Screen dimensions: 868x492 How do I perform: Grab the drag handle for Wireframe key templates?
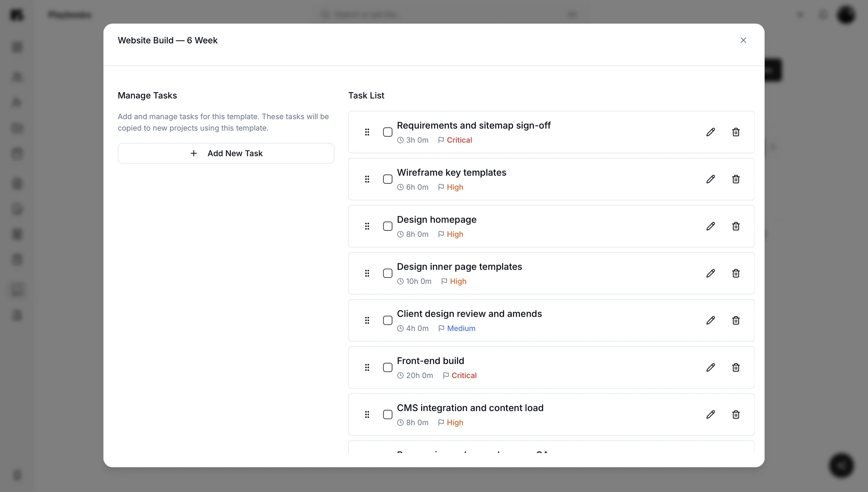tap(367, 179)
